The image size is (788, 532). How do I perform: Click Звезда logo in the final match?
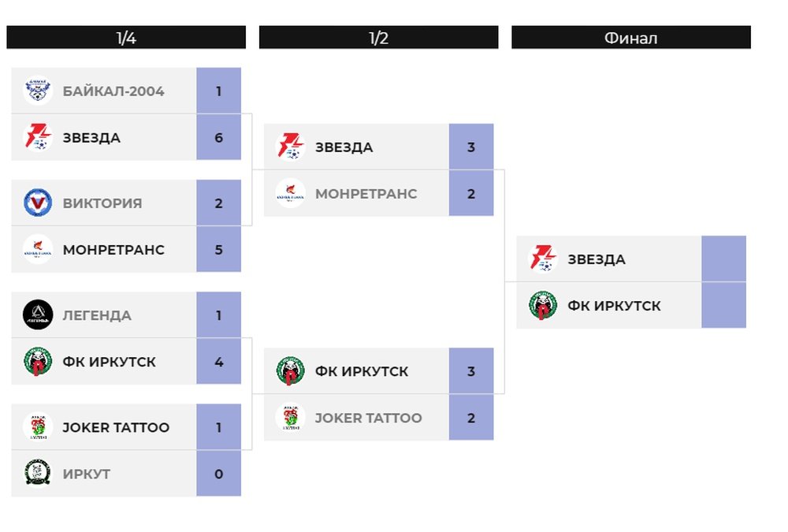543,259
